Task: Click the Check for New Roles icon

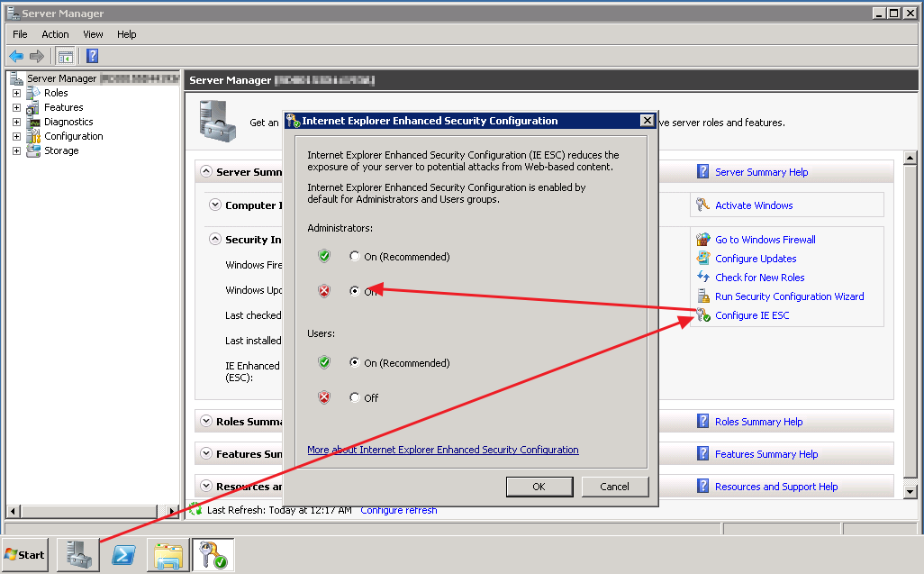Action: pos(703,277)
